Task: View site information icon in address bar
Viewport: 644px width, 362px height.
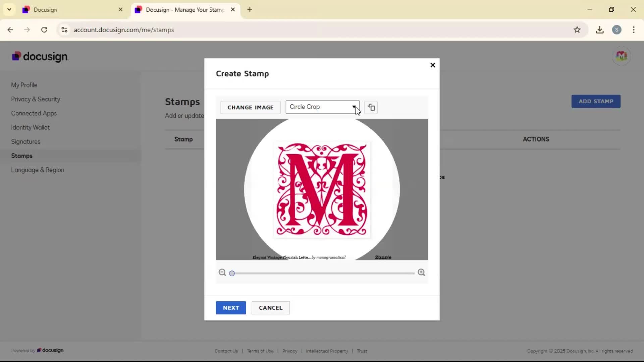Action: 64,30
